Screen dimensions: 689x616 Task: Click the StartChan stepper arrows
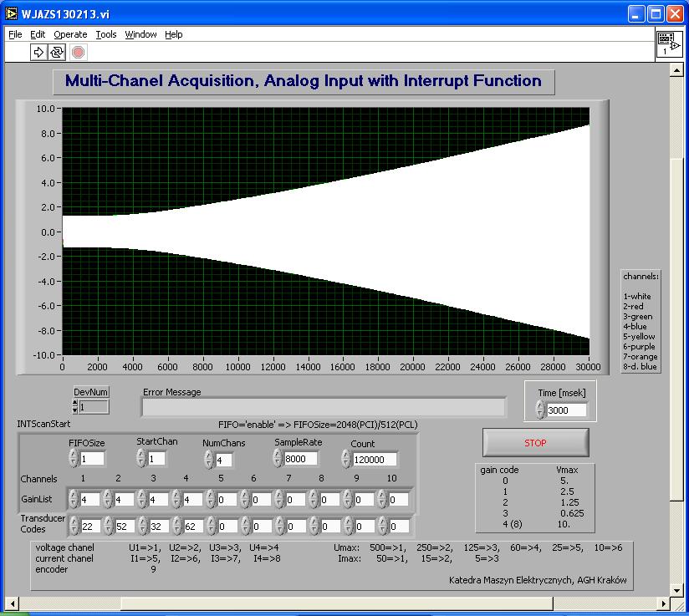[141, 458]
